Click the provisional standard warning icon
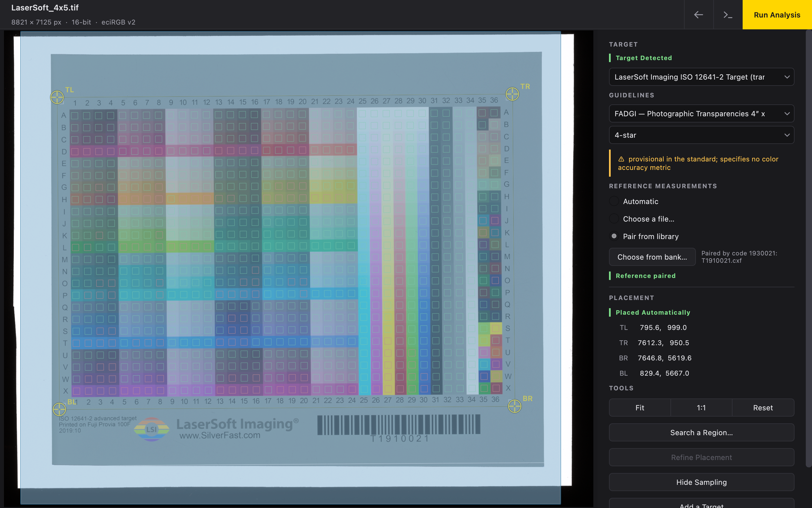This screenshot has height=508, width=812. coord(621,159)
